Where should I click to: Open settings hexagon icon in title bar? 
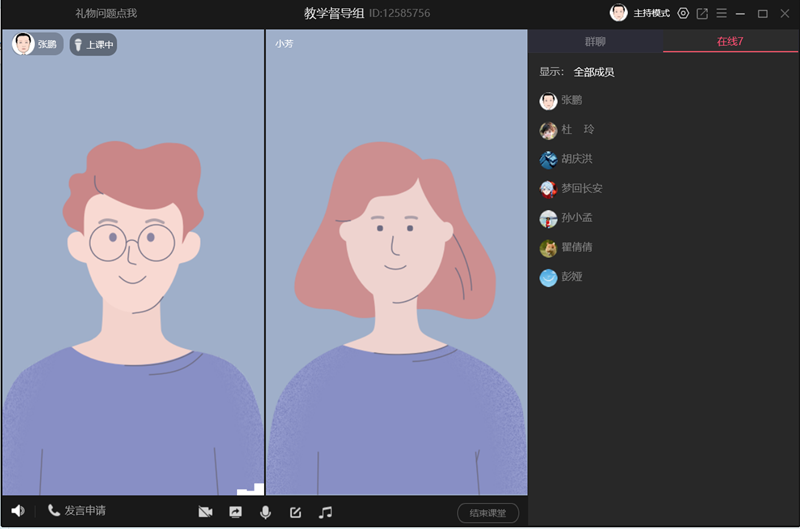683,13
